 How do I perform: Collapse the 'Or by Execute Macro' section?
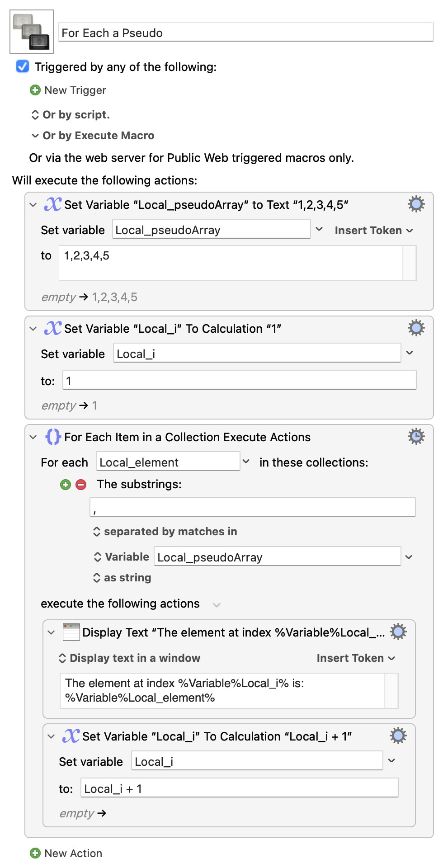click(35, 136)
